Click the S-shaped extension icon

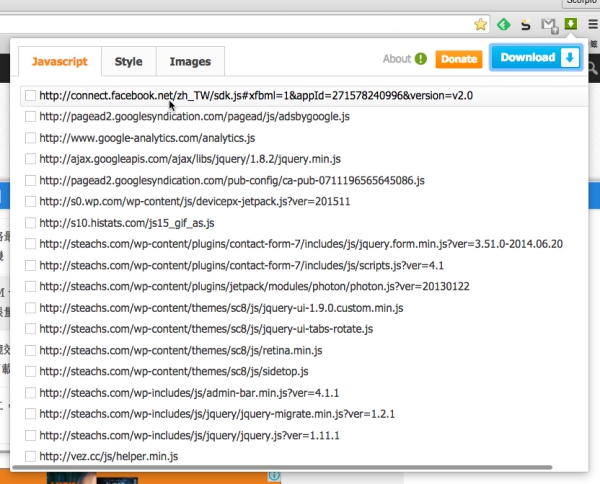[x=526, y=24]
